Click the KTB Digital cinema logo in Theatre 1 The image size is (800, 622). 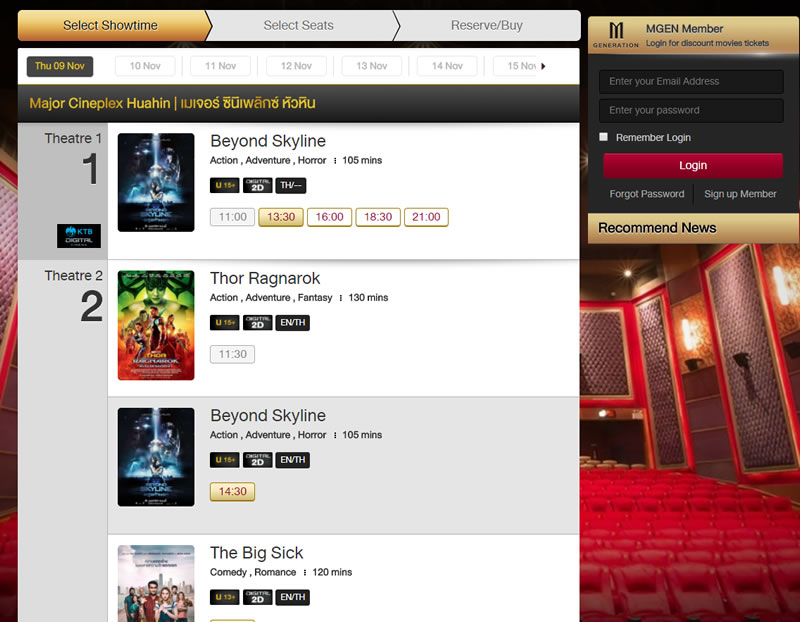pyautogui.click(x=79, y=236)
